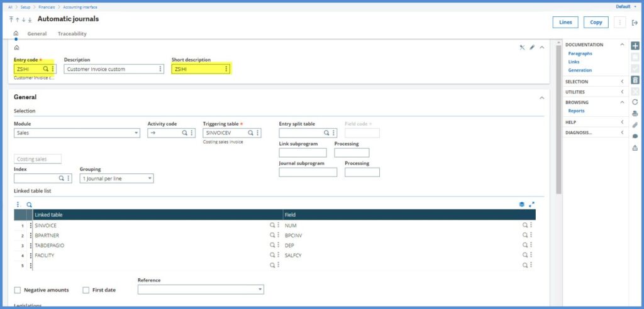Collapse the General section chevron
Viewport: 644px width, 309px height.
click(541, 97)
